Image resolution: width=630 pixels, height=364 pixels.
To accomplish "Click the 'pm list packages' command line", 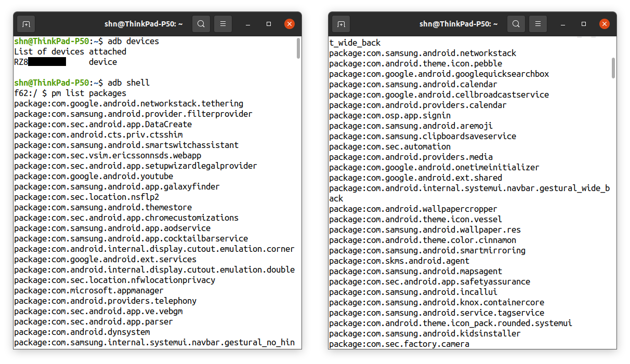I will (70, 93).
